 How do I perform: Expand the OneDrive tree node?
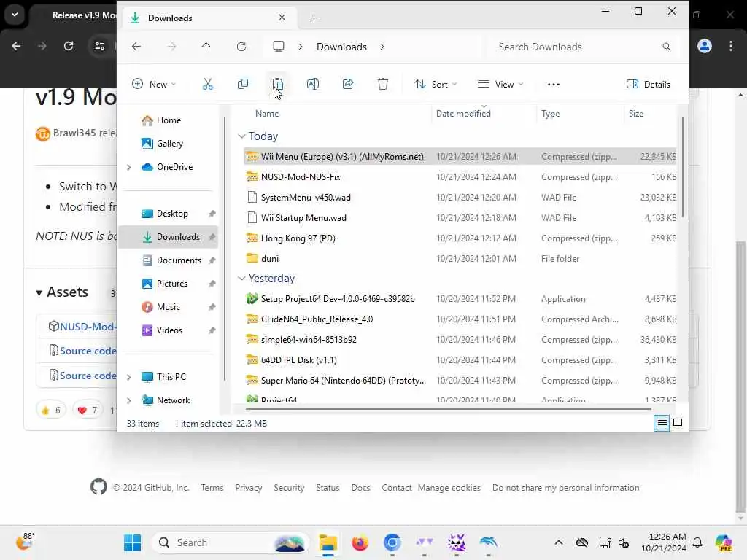[x=128, y=167]
